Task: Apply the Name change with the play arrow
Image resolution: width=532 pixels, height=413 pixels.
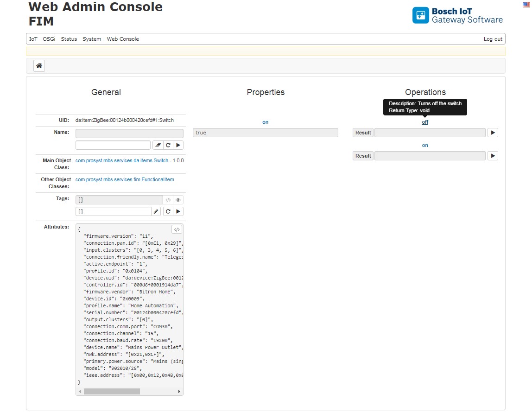Action: (178, 145)
